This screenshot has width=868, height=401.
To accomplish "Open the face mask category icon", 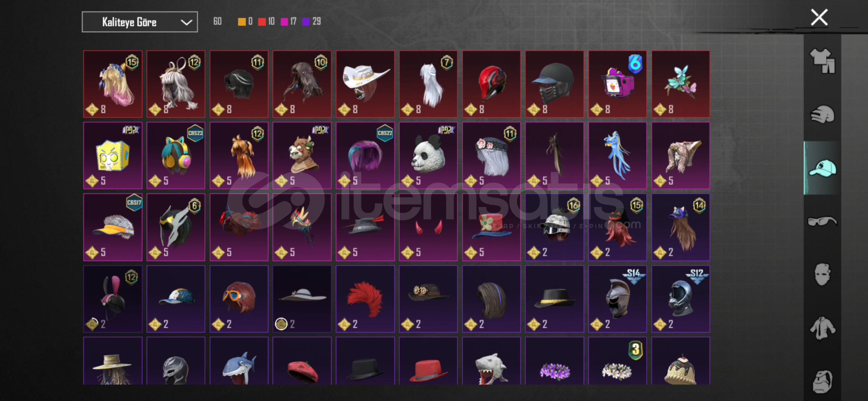I will pos(822,274).
